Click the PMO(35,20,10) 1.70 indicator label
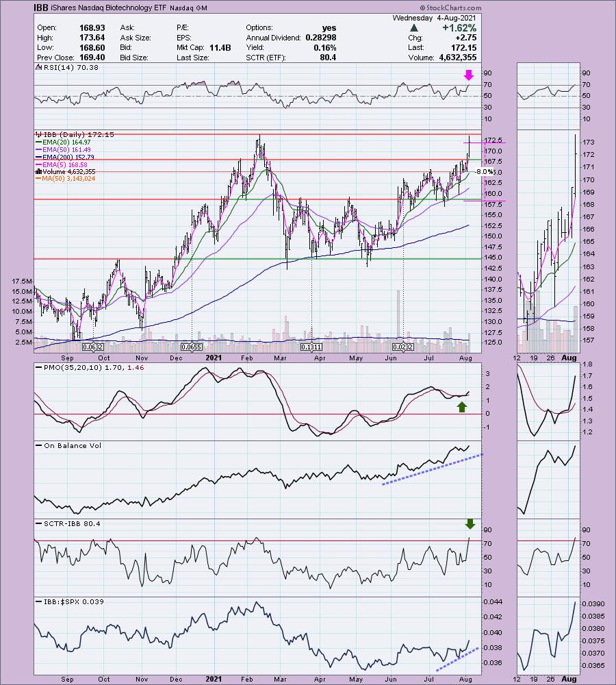This screenshot has width=616, height=685. 94,367
